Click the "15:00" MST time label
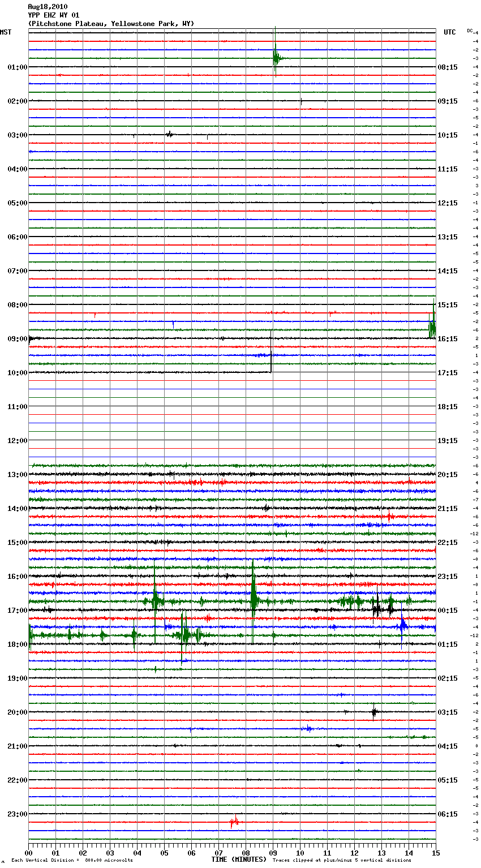The image size is (481, 868). pyautogui.click(x=18, y=543)
